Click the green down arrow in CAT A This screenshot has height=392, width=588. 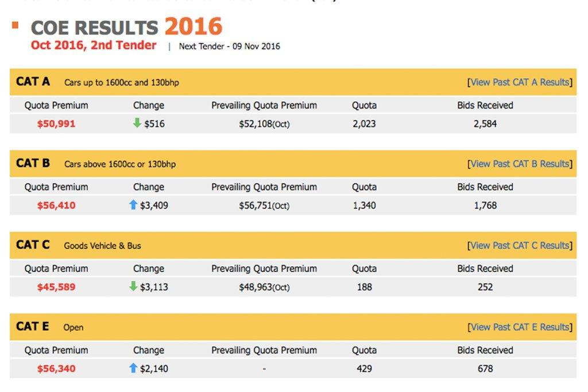(137, 123)
